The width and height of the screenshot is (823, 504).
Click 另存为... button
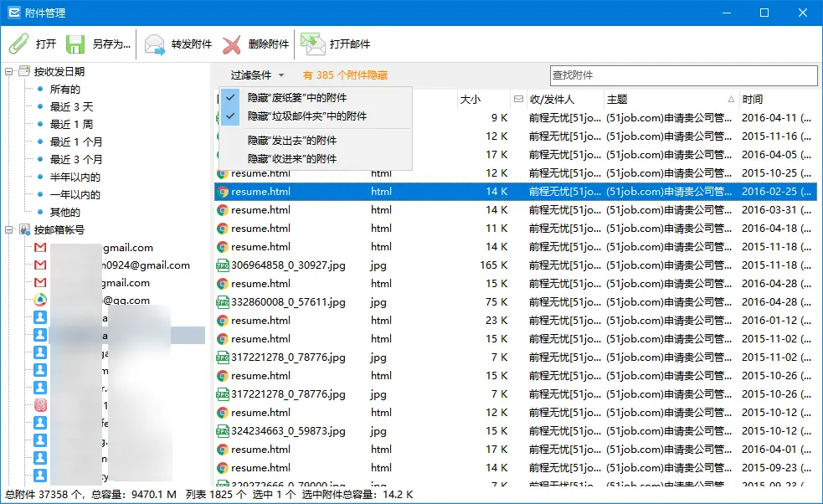[x=111, y=44]
